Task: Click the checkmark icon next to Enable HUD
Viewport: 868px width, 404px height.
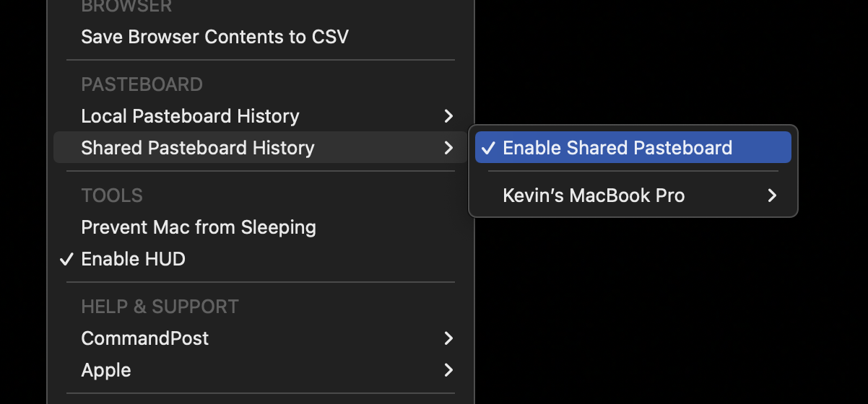Action: (67, 259)
